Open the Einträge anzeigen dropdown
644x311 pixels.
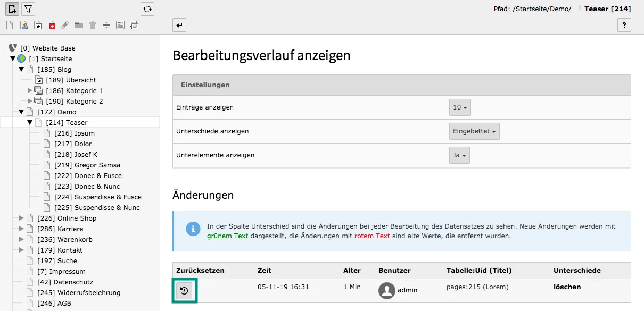(460, 107)
